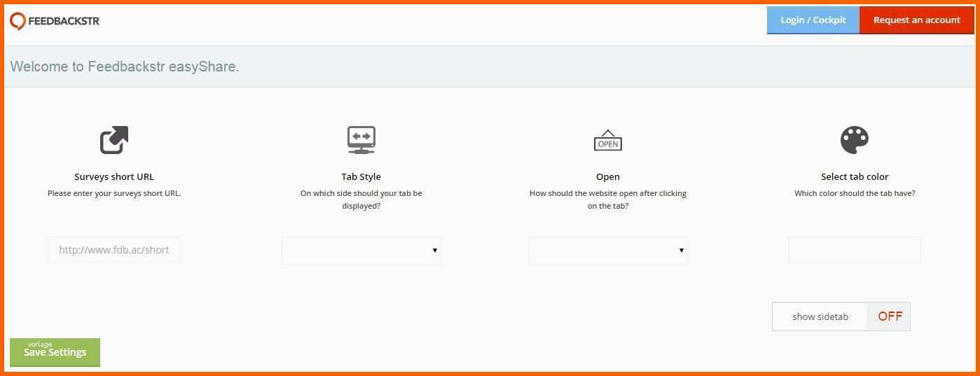Click 'Please enter your surveys short URL.' text
The image size is (980, 376).
point(114,193)
